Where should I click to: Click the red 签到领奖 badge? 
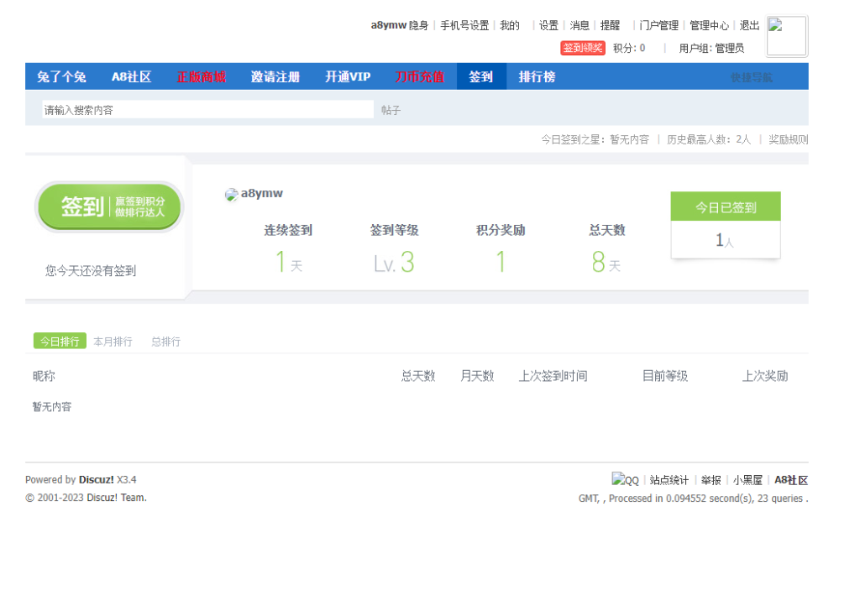tap(583, 48)
